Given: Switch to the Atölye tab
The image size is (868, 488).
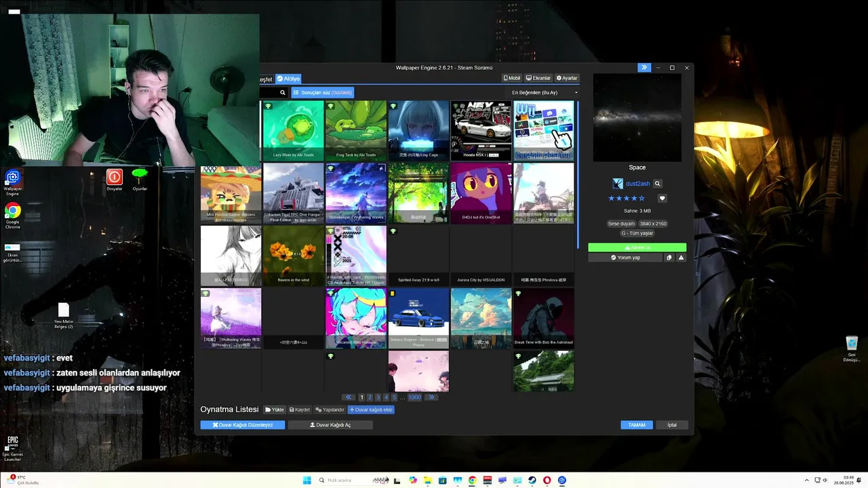Looking at the screenshot, I should (x=288, y=79).
